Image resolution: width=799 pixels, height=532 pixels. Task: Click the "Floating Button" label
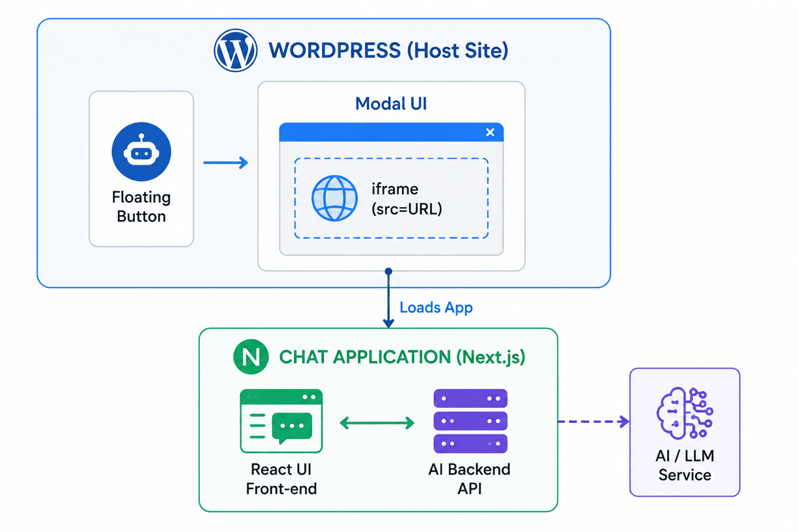[141, 207]
